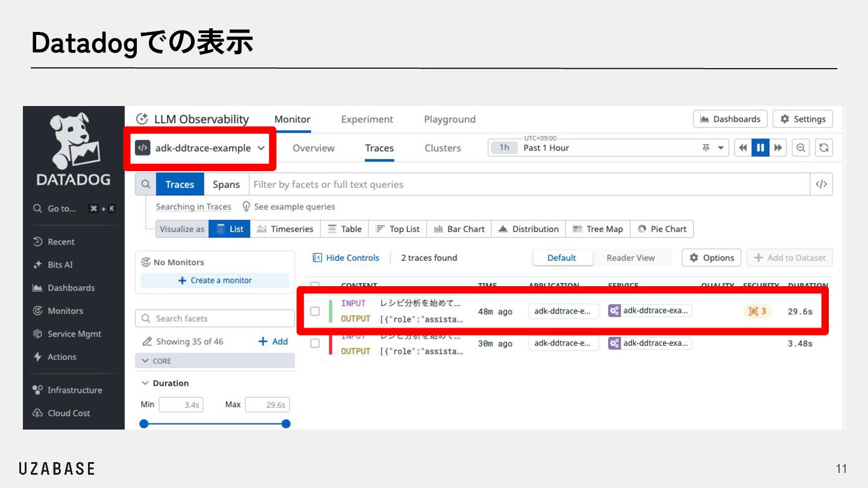Step time range backward
Image resolution: width=868 pixels, height=488 pixels.
[743, 148]
